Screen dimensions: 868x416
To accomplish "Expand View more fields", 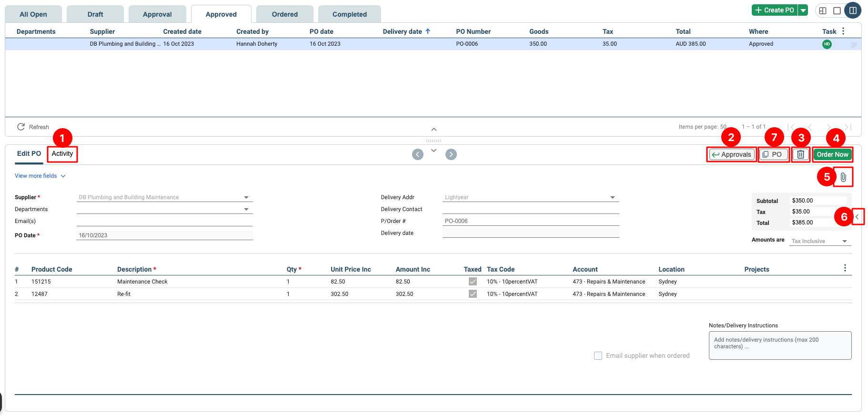I will point(40,176).
